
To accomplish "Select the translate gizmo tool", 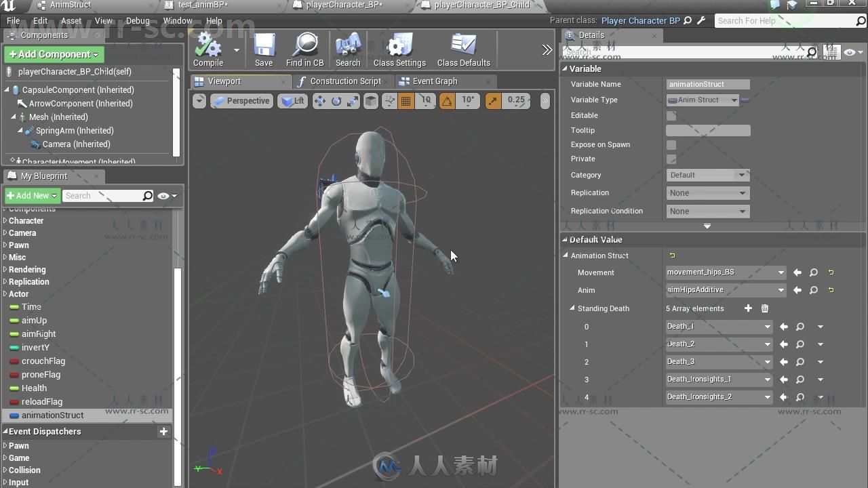I will point(320,101).
